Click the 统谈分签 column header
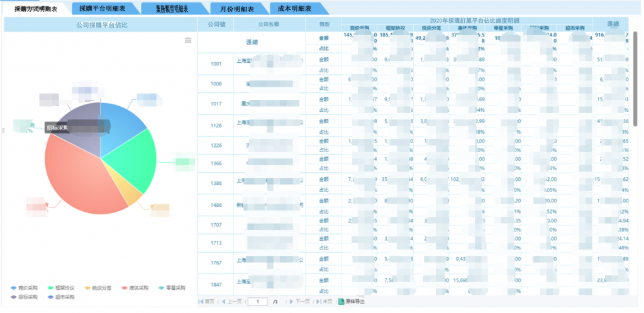This screenshot has width=644, height=313. 431,28
